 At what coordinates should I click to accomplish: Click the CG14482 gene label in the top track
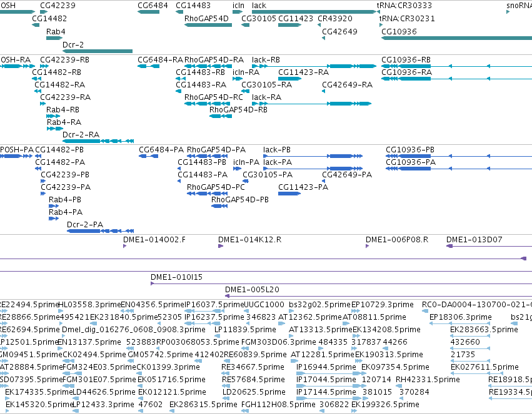[49, 18]
